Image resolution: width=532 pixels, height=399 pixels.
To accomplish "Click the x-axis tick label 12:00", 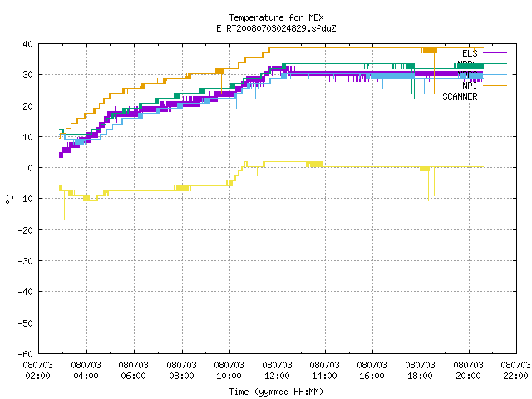I will 278,376.
